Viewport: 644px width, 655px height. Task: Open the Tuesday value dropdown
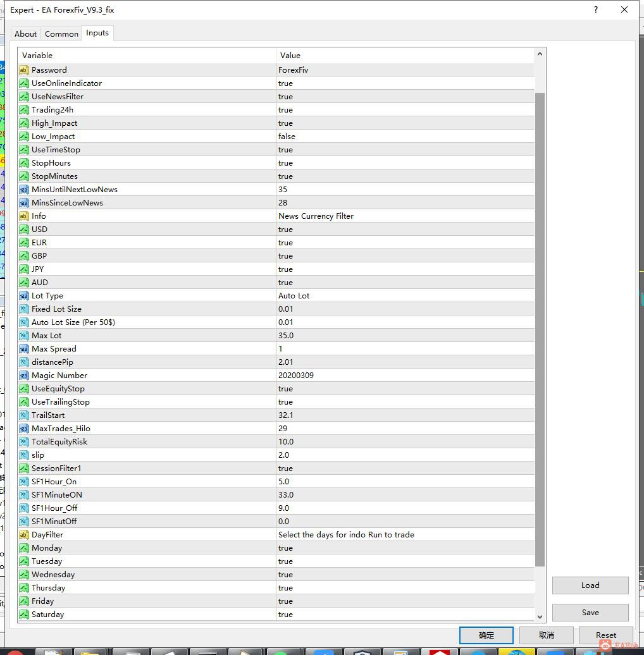[405, 561]
